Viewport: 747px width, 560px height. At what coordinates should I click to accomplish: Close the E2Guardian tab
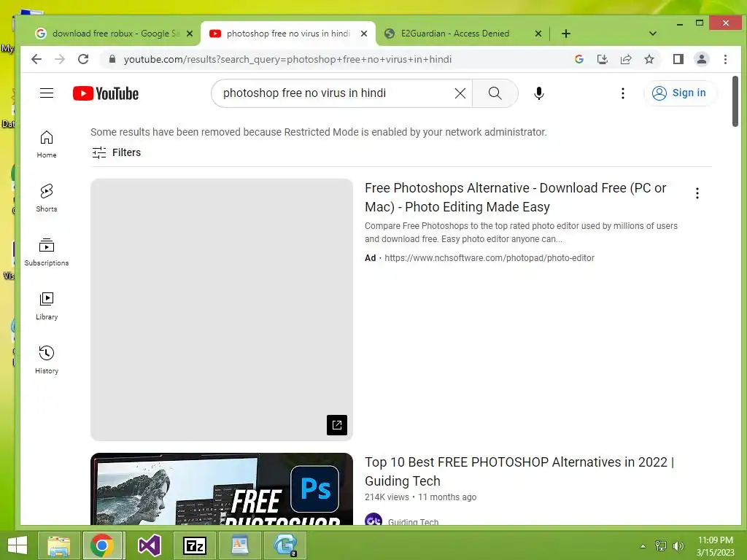pos(538,34)
